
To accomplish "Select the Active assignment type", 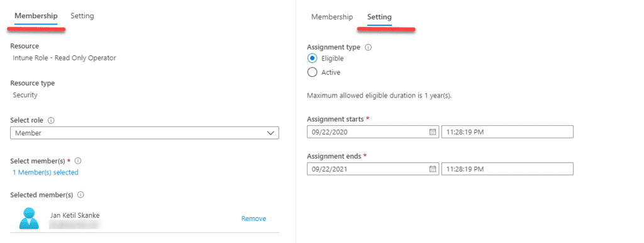I will [x=312, y=72].
